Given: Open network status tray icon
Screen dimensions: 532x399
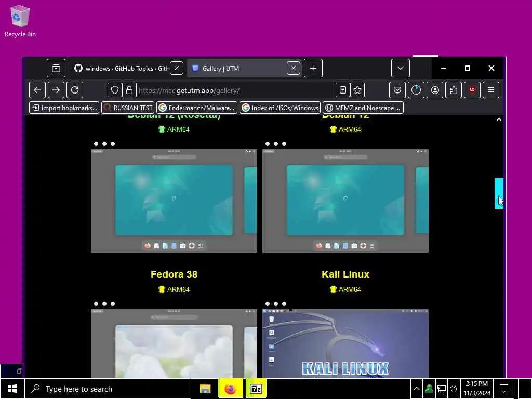Looking at the screenshot, I should click(x=441, y=389).
